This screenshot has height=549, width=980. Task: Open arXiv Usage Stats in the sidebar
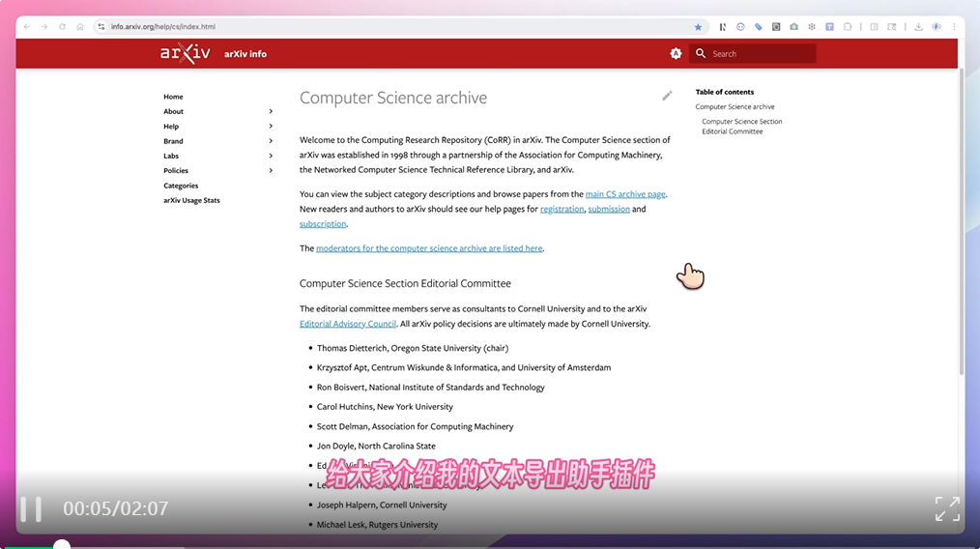tap(191, 201)
